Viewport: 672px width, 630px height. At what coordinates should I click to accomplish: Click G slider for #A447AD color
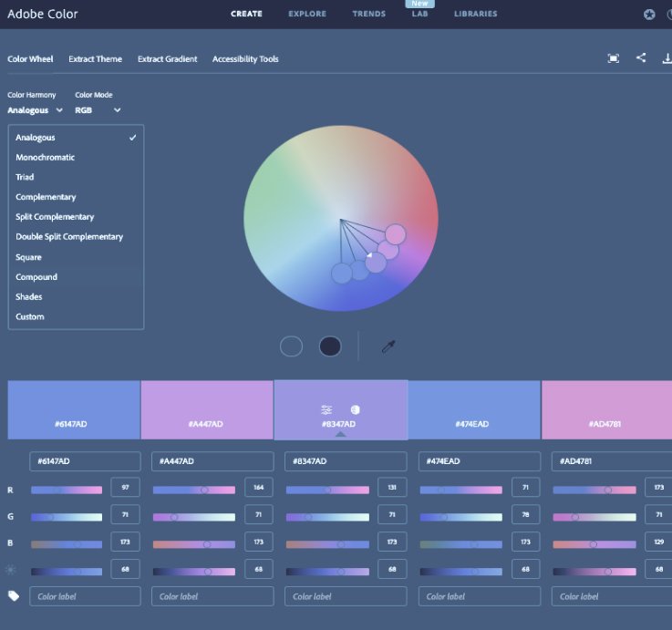point(193,517)
